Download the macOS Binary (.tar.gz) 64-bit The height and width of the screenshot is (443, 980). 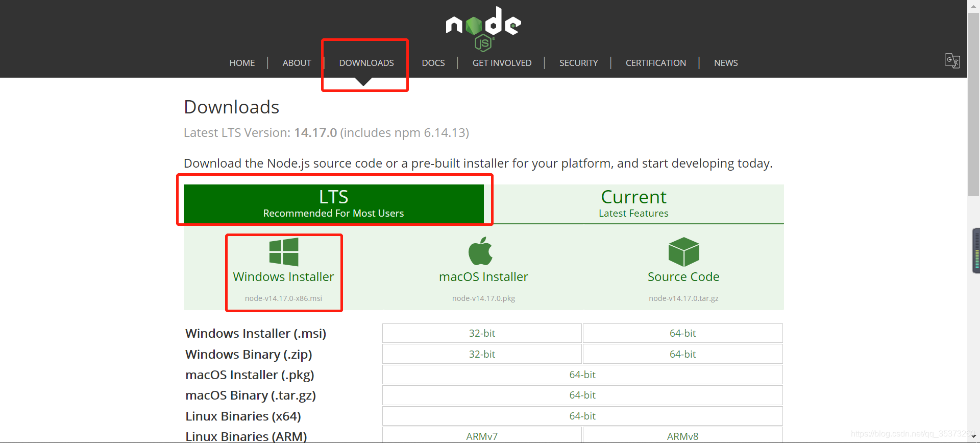pyautogui.click(x=582, y=395)
